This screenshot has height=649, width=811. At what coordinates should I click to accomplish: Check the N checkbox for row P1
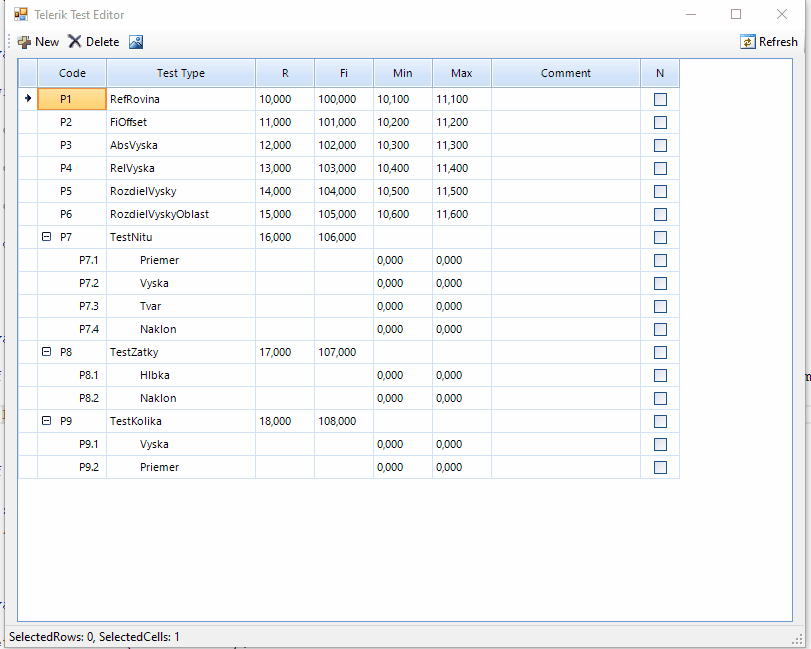click(x=659, y=99)
